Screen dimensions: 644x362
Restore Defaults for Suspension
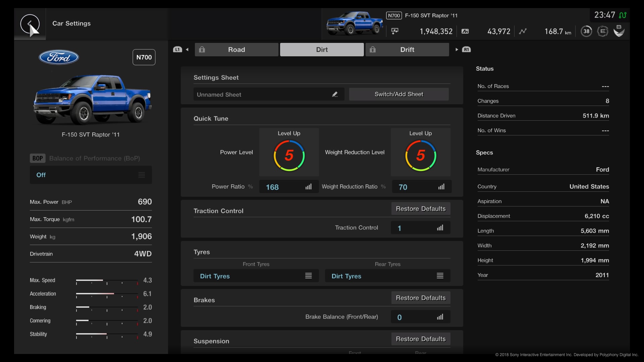pyautogui.click(x=421, y=339)
